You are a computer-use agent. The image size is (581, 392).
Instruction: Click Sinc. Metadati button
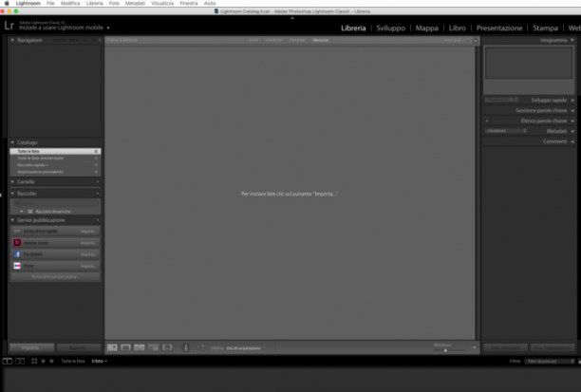505,347
